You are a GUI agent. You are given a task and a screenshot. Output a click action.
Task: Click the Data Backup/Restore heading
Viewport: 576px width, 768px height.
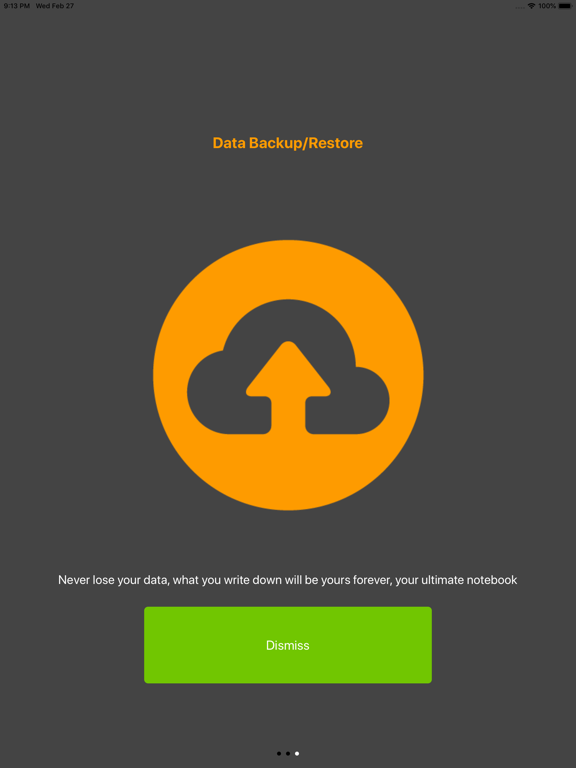pyautogui.click(x=288, y=143)
